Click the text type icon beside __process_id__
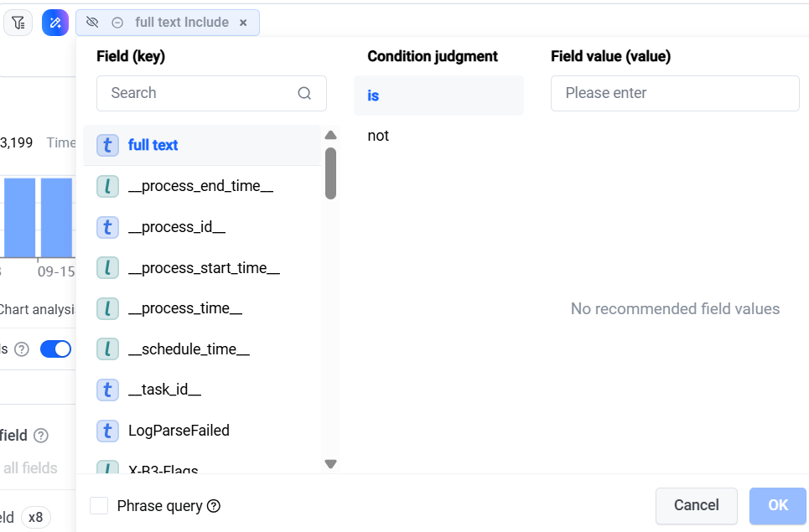 (x=108, y=227)
